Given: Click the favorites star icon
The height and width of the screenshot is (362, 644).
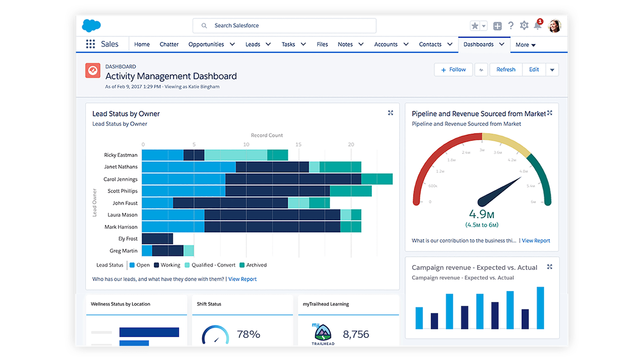Looking at the screenshot, I should tap(475, 26).
